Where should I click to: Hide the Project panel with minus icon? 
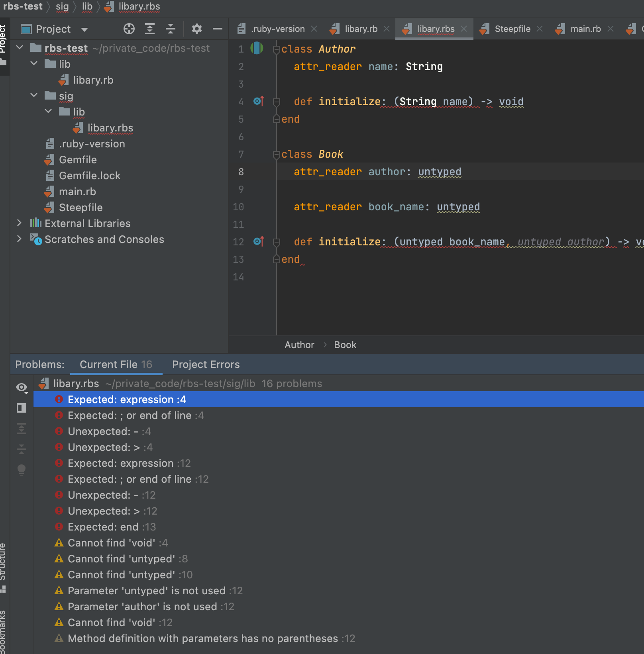217,29
